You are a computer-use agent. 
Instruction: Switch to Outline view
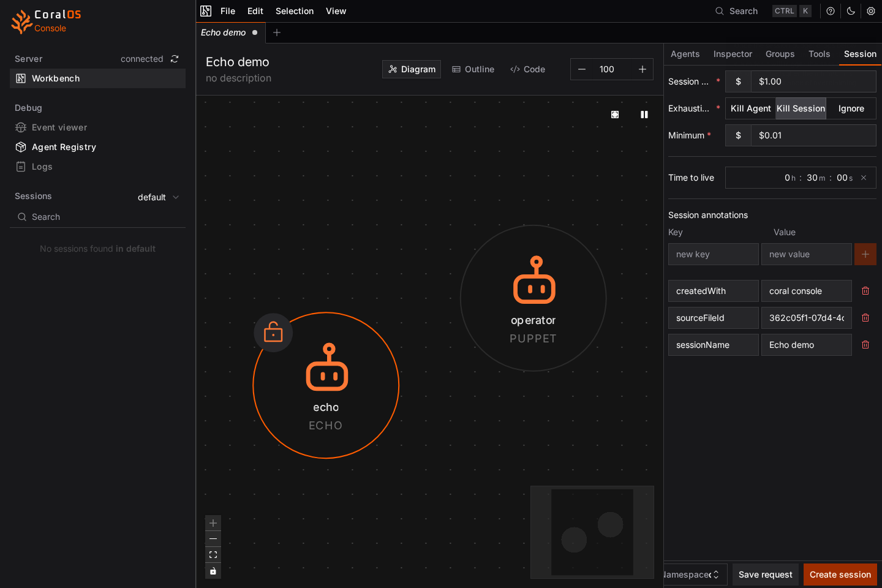pos(473,69)
